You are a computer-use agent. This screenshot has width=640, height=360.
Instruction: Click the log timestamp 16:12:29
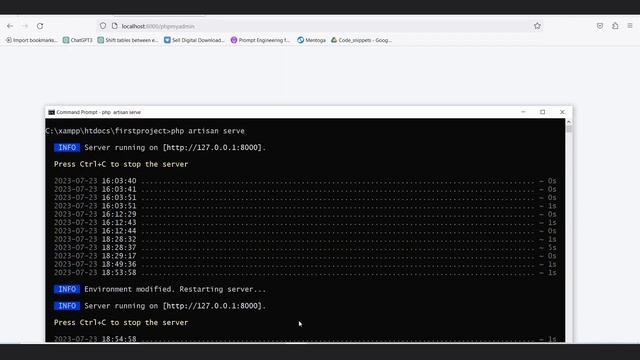click(119, 214)
